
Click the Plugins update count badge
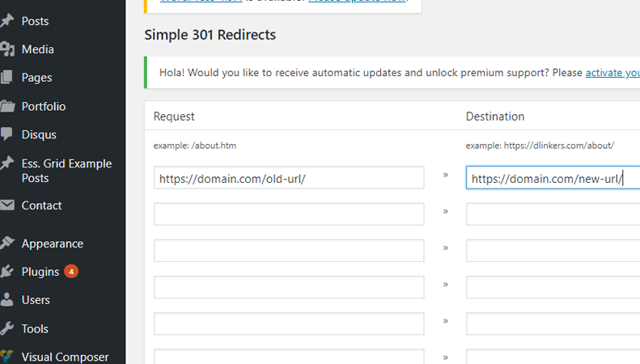(x=71, y=272)
